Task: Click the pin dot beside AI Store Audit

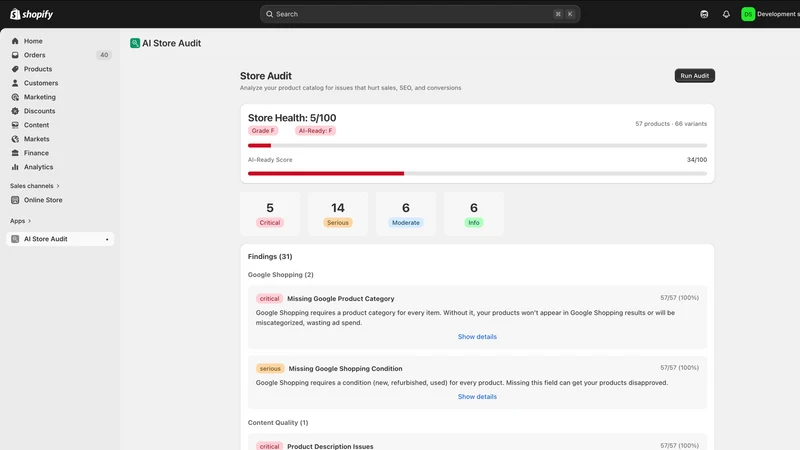Action: pos(107,239)
